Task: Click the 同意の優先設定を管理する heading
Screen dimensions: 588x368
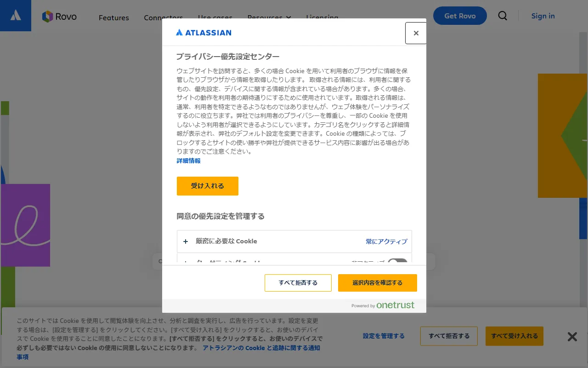Action: tap(220, 216)
